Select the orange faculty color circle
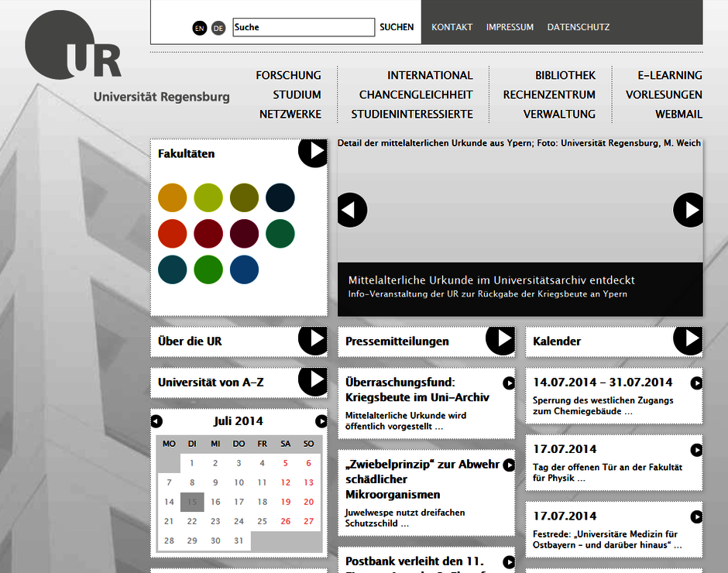 point(173,197)
